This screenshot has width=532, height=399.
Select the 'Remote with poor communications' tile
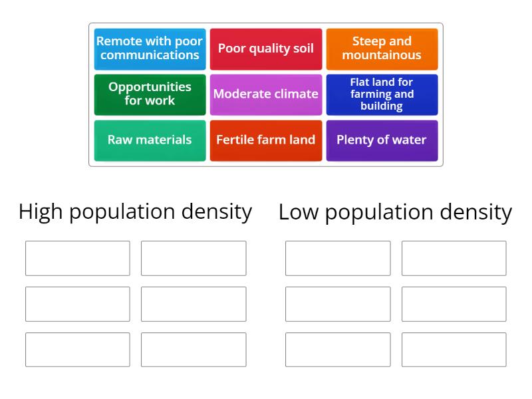click(x=150, y=48)
